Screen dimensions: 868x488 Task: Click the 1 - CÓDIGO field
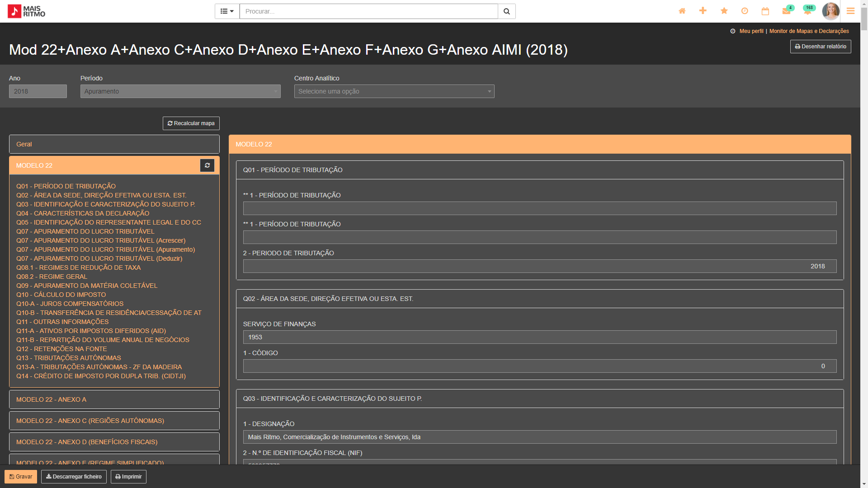540,366
